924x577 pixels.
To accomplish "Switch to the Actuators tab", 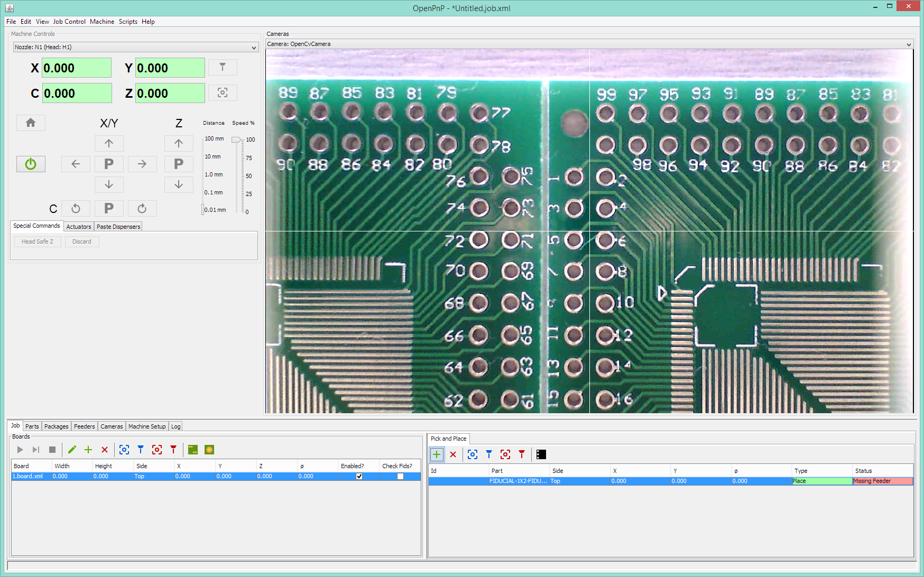I will tap(78, 227).
